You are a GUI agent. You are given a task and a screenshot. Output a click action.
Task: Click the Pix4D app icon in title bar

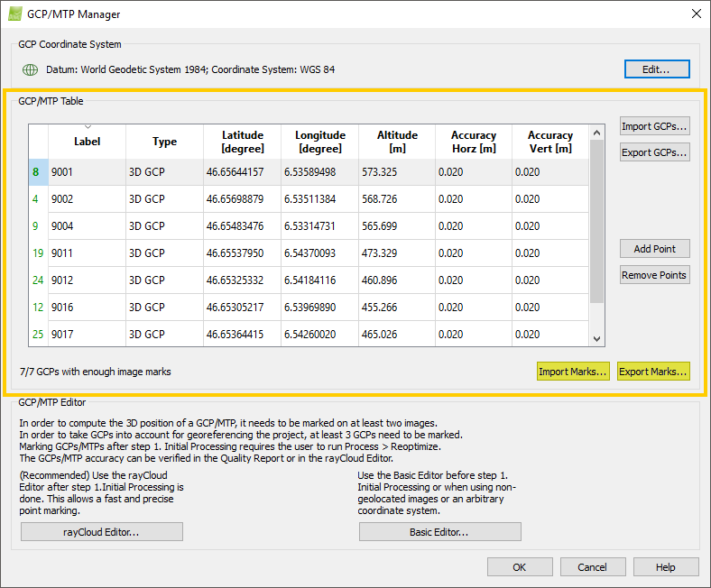pyautogui.click(x=15, y=14)
